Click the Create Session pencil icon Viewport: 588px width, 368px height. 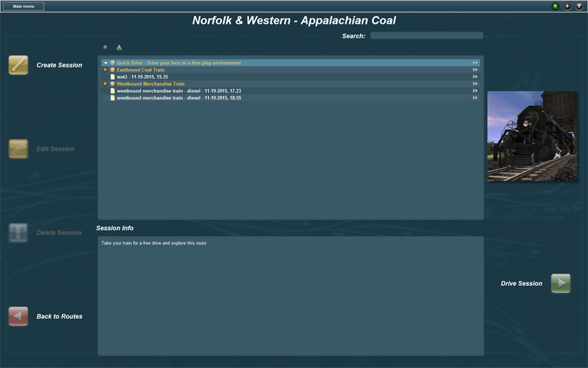pyautogui.click(x=18, y=65)
